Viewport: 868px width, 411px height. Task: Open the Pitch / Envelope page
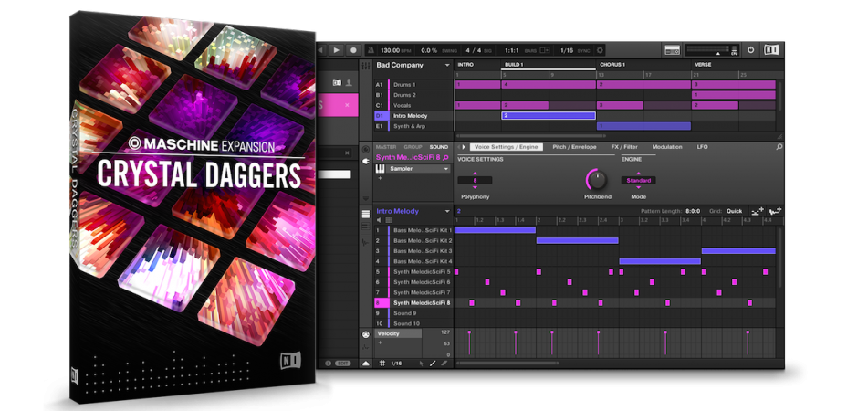(x=575, y=147)
